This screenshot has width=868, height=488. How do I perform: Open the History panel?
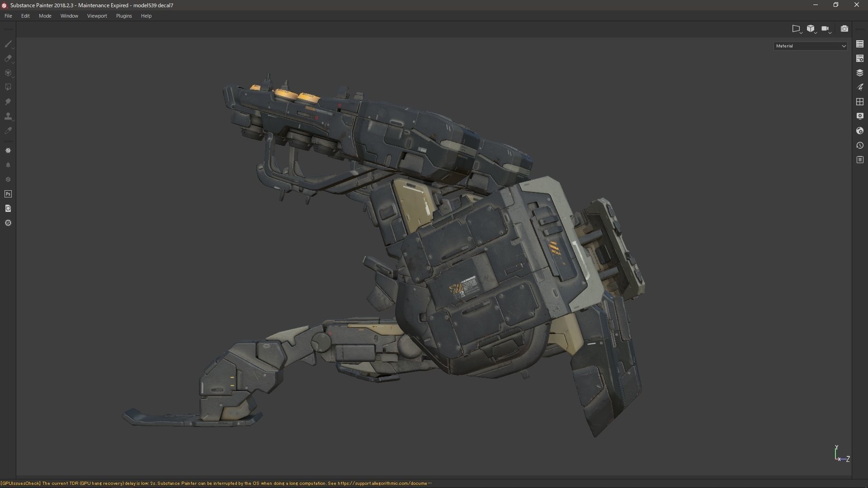click(x=860, y=145)
